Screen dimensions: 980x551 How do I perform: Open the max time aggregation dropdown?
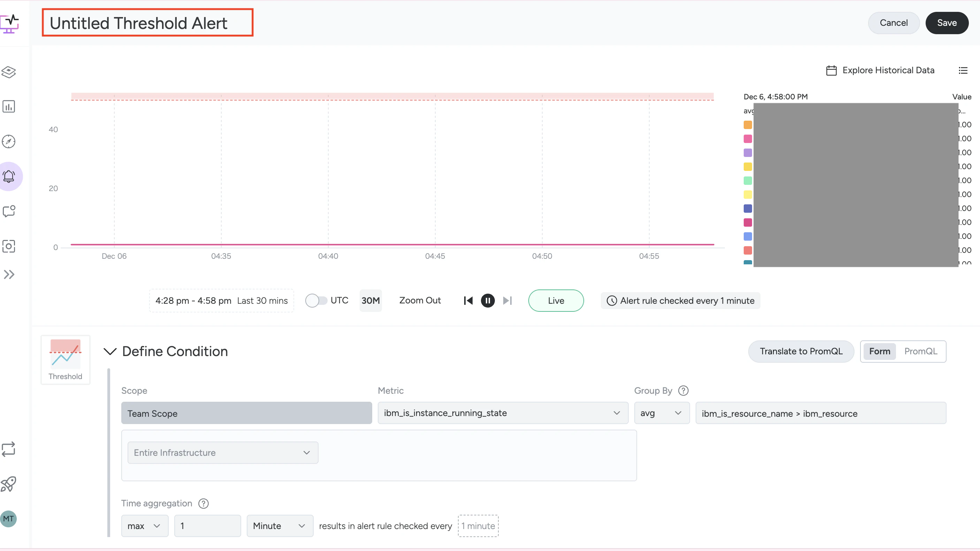pyautogui.click(x=145, y=526)
